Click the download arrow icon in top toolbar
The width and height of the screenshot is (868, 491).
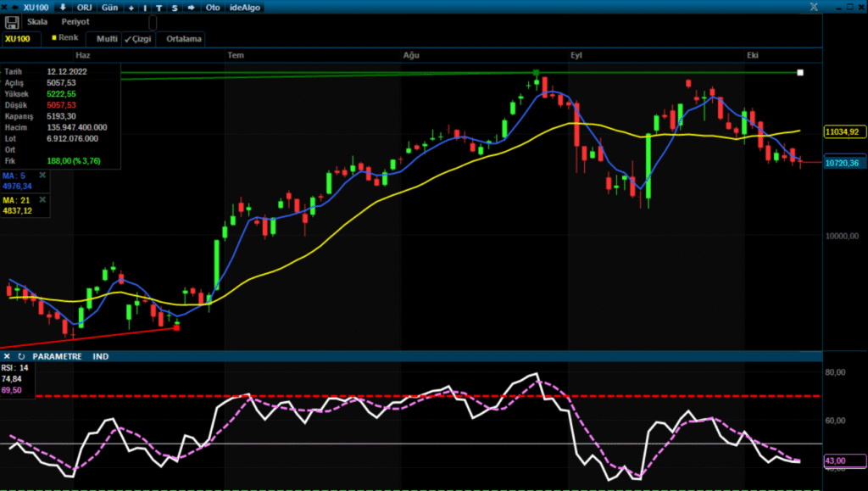(x=62, y=7)
